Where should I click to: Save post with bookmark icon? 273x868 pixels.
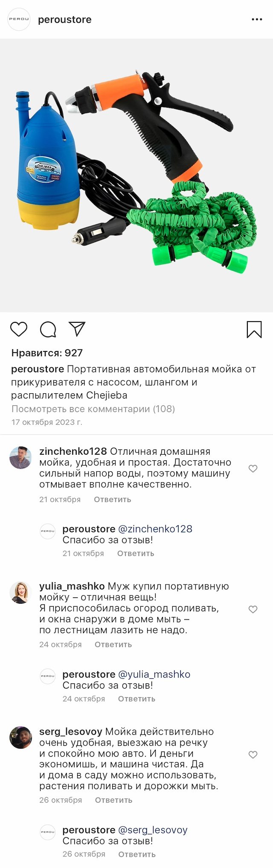pyautogui.click(x=254, y=330)
